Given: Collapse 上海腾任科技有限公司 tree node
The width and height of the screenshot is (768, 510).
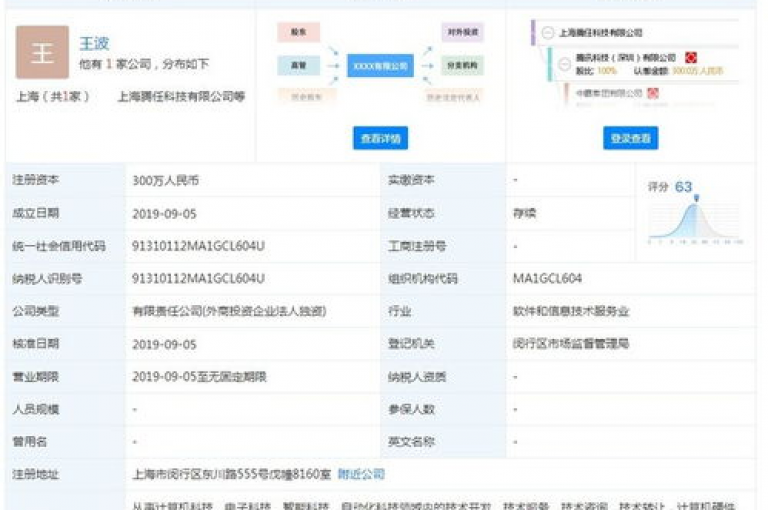Looking at the screenshot, I should (548, 33).
